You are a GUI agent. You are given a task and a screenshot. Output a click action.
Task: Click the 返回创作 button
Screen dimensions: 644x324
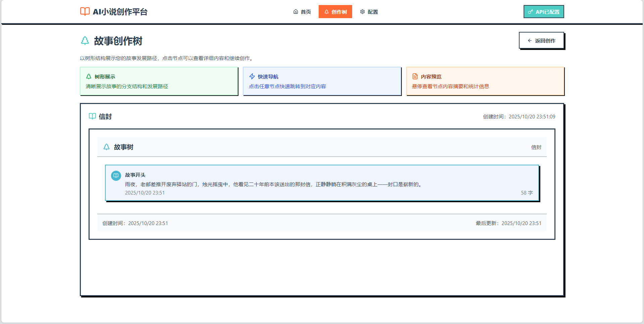(541, 40)
